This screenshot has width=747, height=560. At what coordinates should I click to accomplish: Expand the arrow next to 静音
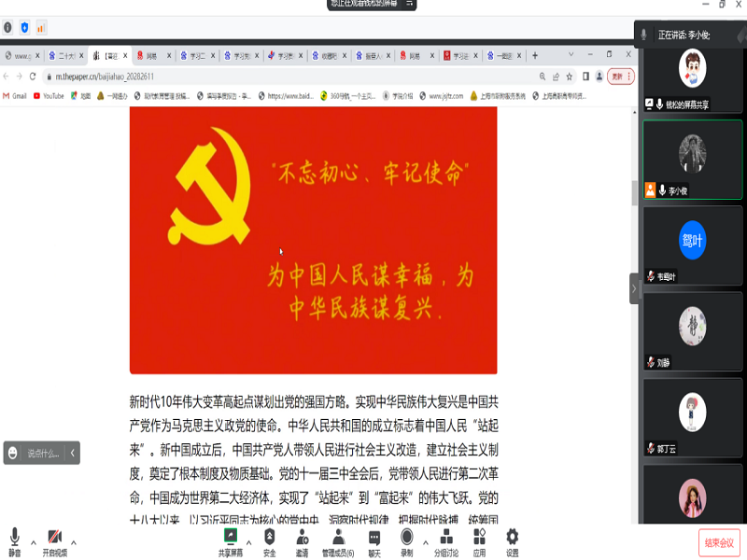tap(34, 542)
